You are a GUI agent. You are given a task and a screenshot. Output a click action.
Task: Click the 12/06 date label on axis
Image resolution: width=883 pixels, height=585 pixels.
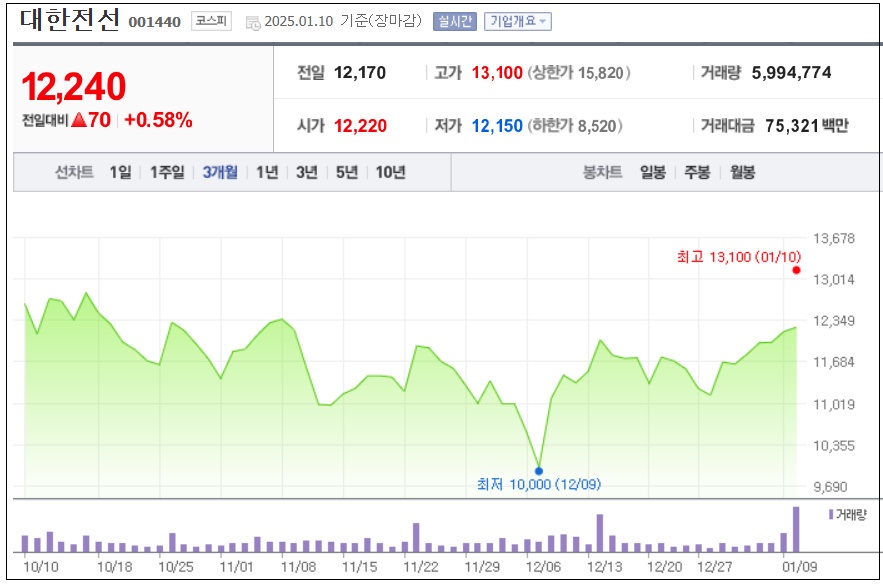pyautogui.click(x=543, y=566)
